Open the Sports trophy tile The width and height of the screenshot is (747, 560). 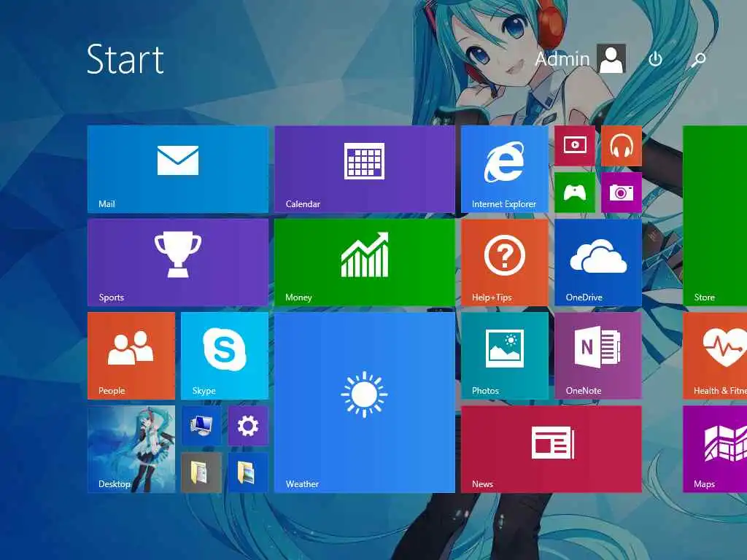coord(178,262)
